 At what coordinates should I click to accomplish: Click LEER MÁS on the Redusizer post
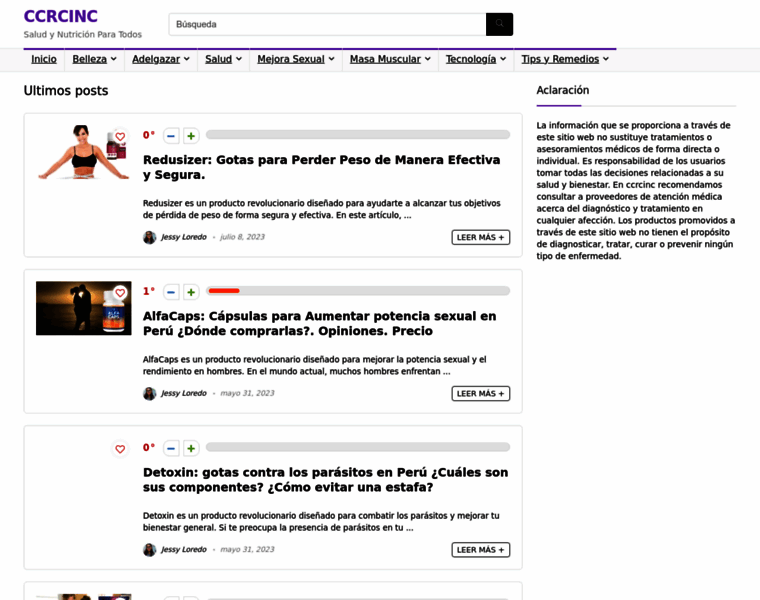coord(481,237)
